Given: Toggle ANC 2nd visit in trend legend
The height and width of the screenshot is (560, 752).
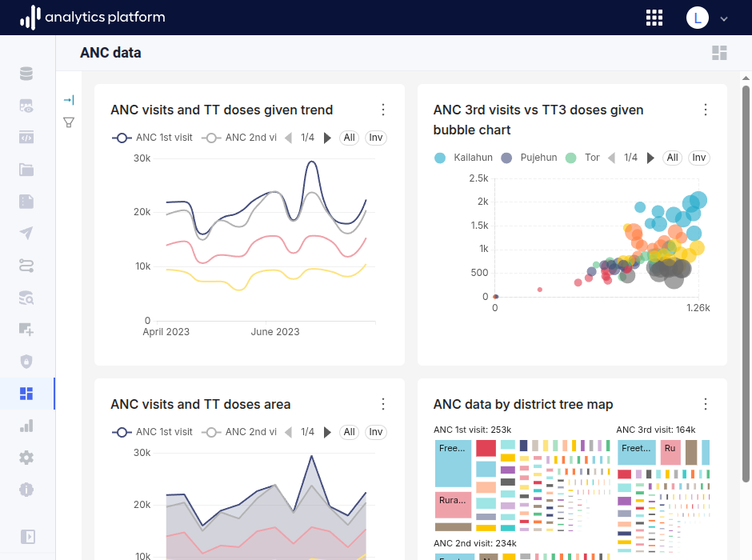Looking at the screenshot, I should [x=239, y=138].
